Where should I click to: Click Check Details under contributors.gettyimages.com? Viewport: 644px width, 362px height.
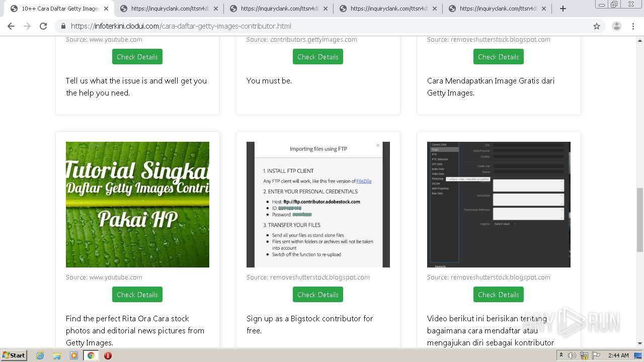318,57
